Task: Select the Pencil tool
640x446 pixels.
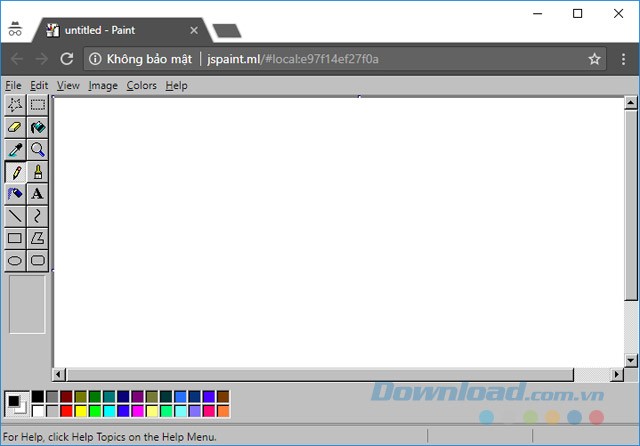Action: pos(15,172)
